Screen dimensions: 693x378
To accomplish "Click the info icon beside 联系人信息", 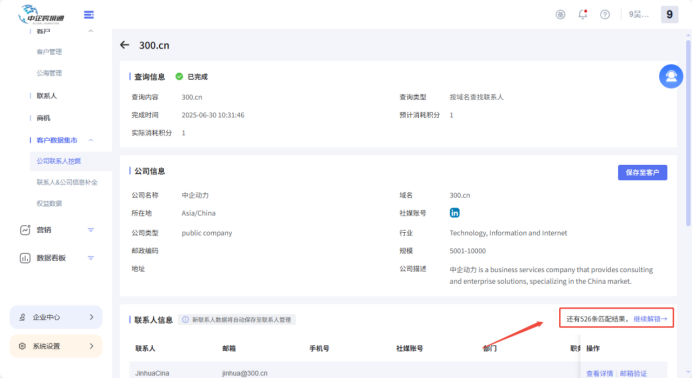I will [186, 320].
